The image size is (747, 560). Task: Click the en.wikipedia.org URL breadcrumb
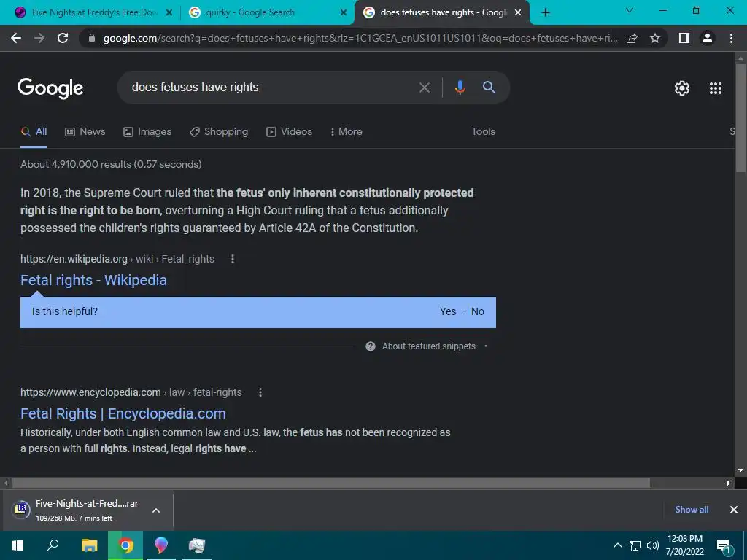[x=117, y=259]
